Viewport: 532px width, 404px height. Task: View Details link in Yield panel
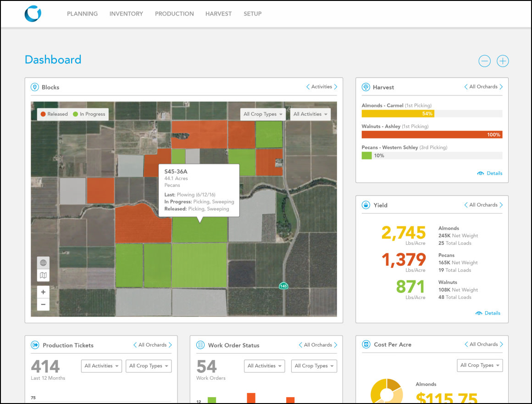click(488, 313)
